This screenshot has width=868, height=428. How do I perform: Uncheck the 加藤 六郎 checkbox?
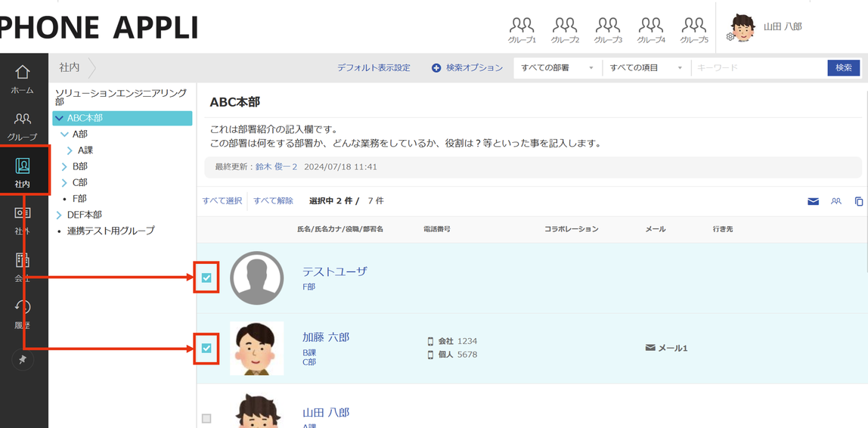point(206,348)
